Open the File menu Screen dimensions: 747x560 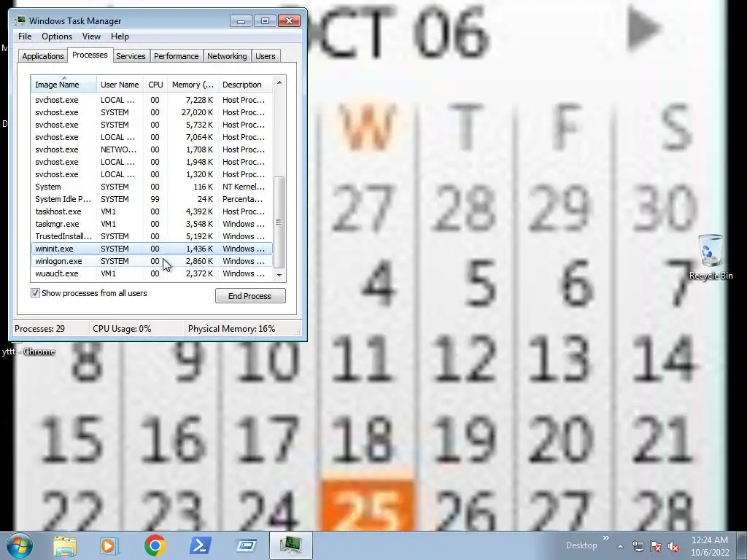[25, 36]
